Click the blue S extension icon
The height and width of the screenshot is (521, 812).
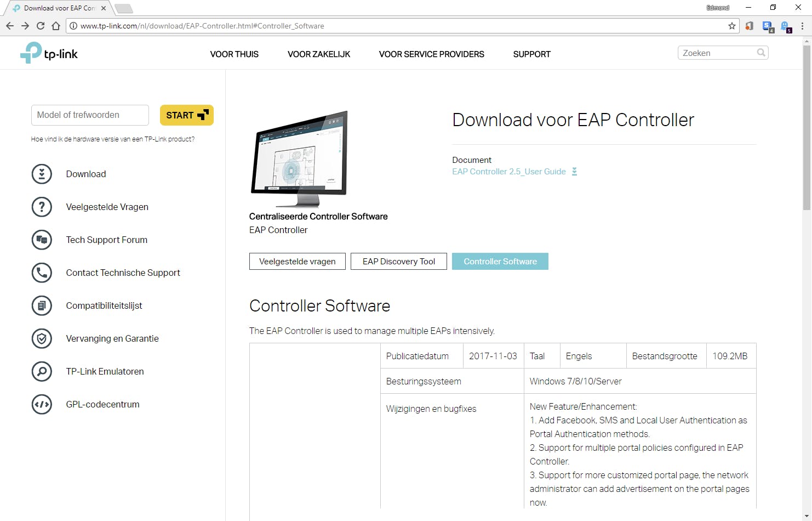click(768, 26)
